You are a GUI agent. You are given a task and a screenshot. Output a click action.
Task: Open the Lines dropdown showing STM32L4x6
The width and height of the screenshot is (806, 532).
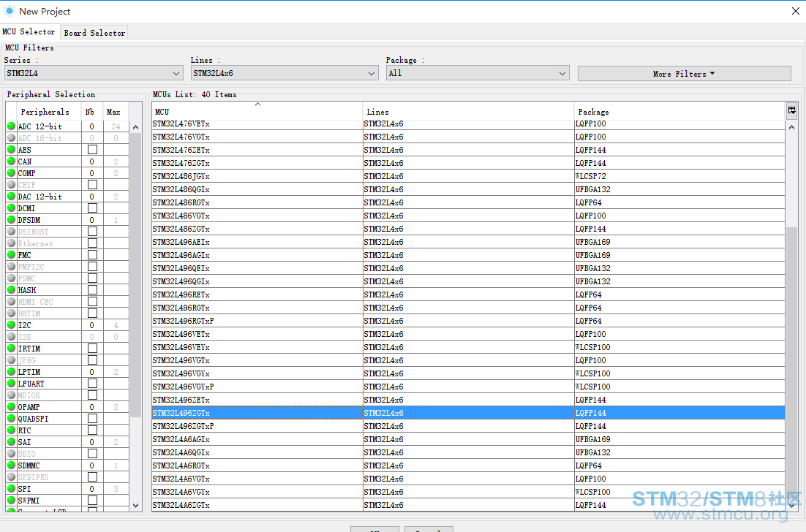[x=285, y=73]
